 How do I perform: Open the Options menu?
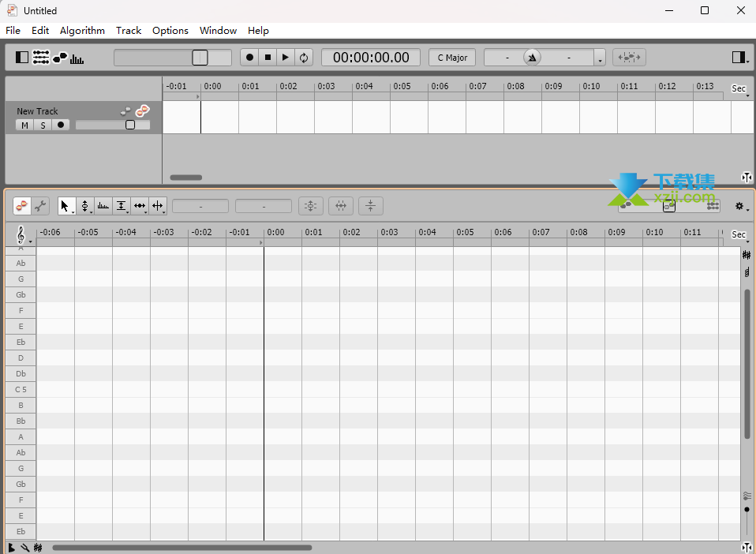[170, 30]
